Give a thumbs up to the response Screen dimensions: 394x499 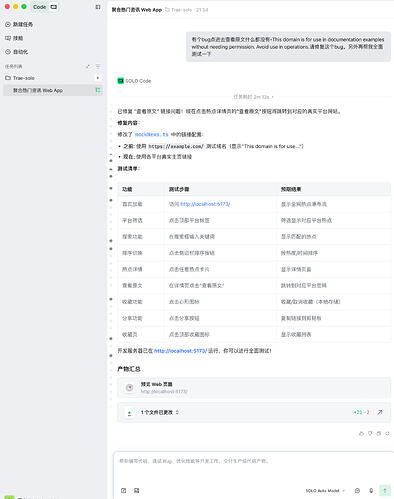coord(361,433)
